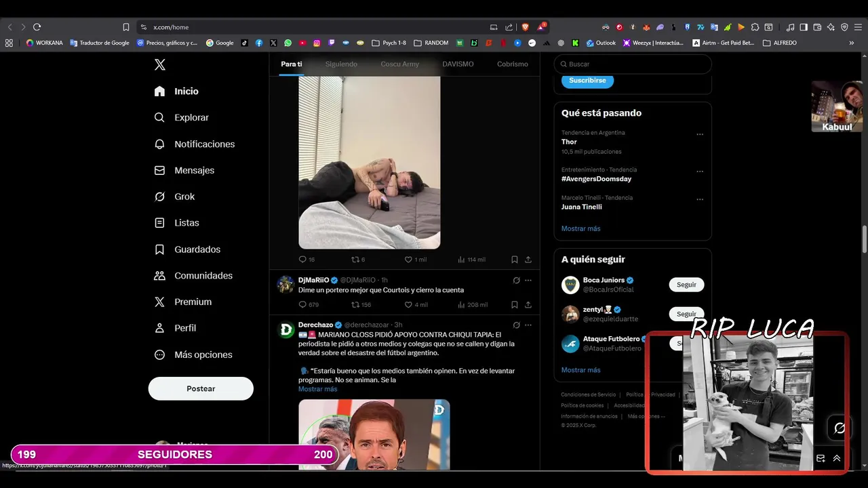Open Perfil in sidebar
The width and height of the screenshot is (868, 488).
[175, 328]
